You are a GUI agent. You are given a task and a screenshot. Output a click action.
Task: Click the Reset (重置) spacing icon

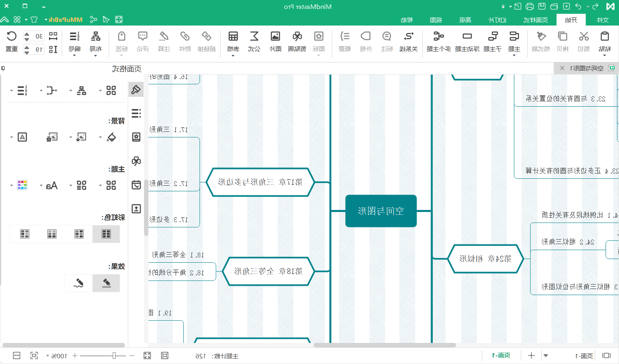tap(12, 36)
